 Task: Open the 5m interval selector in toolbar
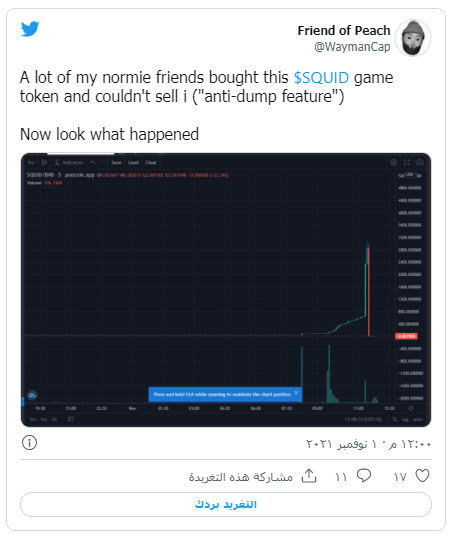coord(31,162)
